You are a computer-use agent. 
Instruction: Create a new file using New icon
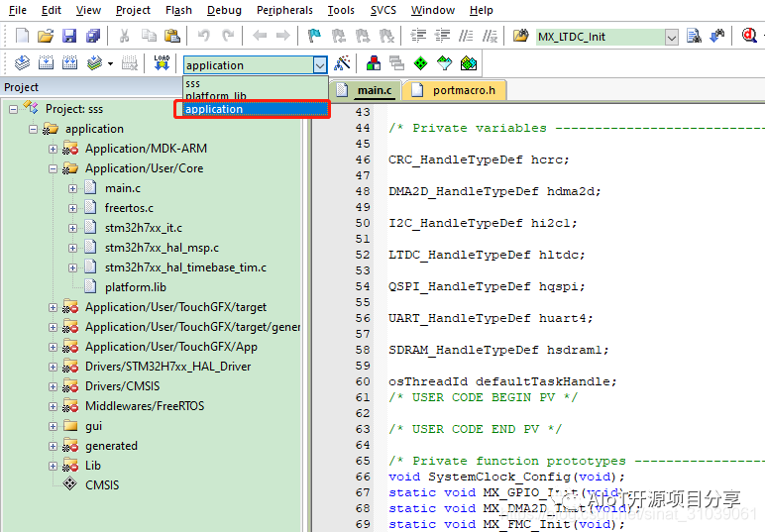[x=22, y=36]
